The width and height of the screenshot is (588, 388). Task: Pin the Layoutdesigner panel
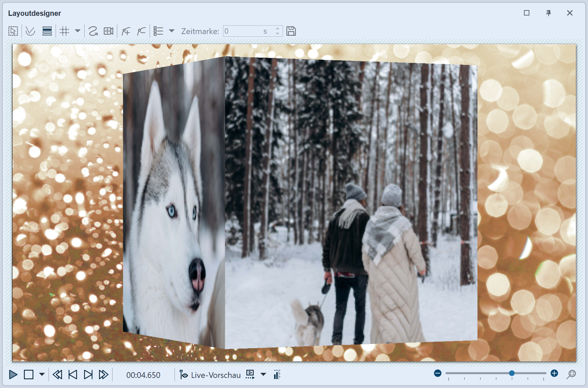(x=549, y=13)
